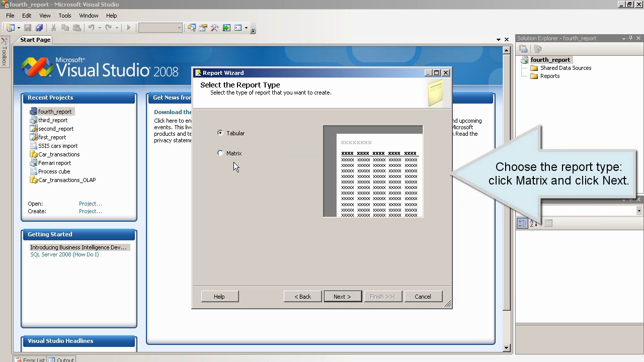Open the Output tab at the bottom

click(x=62, y=360)
